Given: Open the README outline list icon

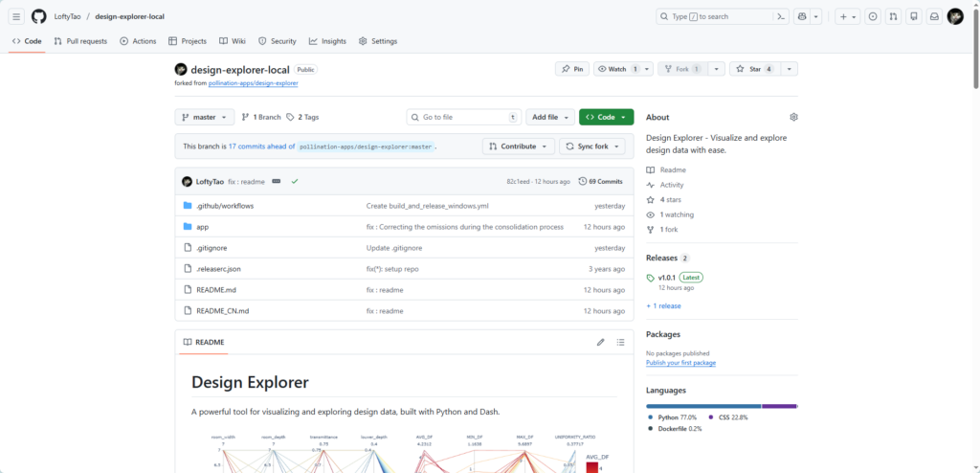Looking at the screenshot, I should tap(620, 342).
